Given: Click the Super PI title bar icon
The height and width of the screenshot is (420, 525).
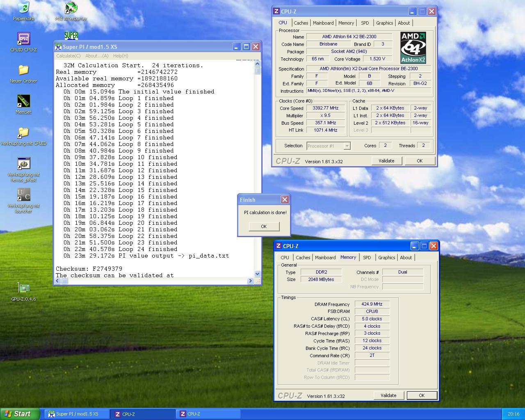Looking at the screenshot, I should (58, 46).
